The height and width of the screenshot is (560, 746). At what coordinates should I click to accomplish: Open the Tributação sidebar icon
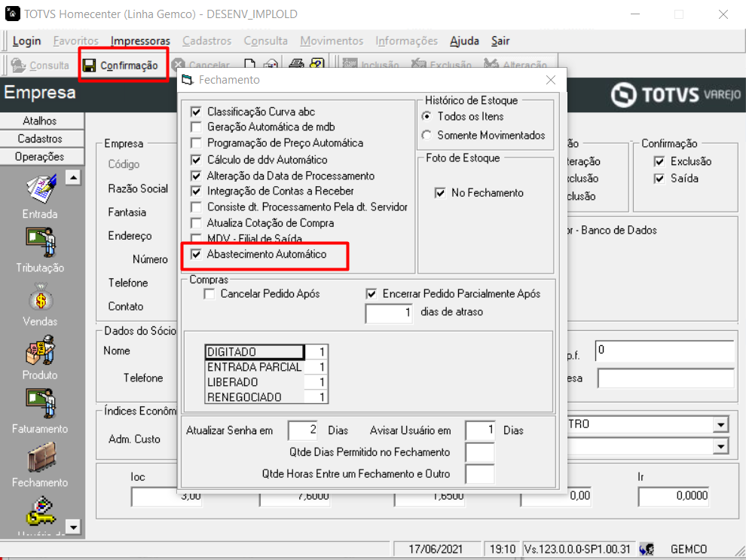point(41,243)
